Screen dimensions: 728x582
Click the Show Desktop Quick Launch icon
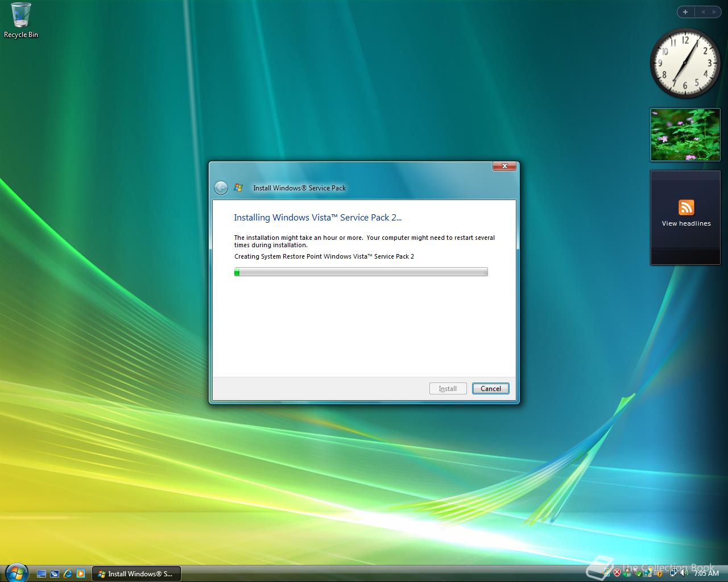pyautogui.click(x=41, y=574)
